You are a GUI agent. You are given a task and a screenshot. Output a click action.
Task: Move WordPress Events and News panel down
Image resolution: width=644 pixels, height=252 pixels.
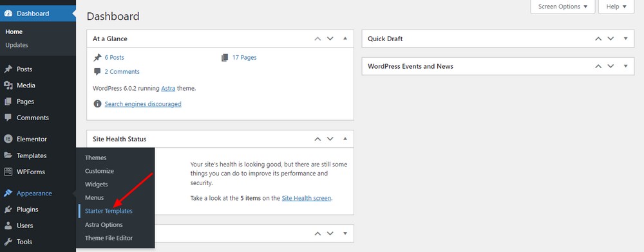click(611, 66)
